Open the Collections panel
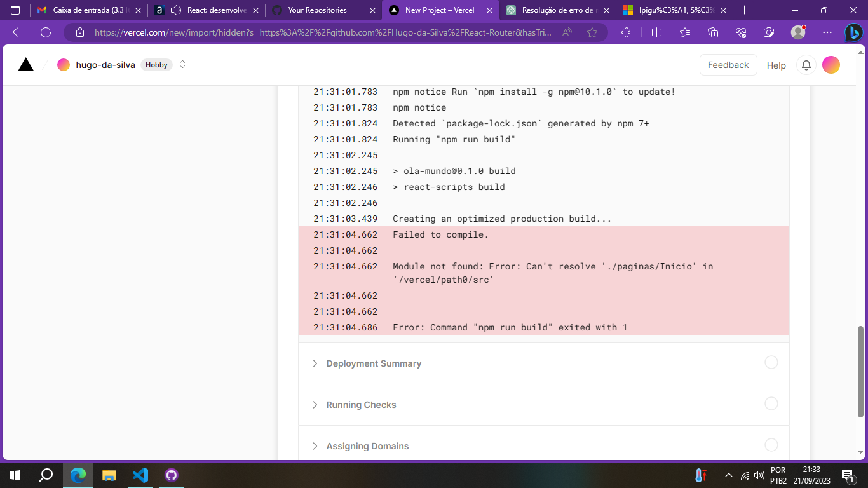Image resolution: width=868 pixels, height=488 pixels. (x=713, y=32)
